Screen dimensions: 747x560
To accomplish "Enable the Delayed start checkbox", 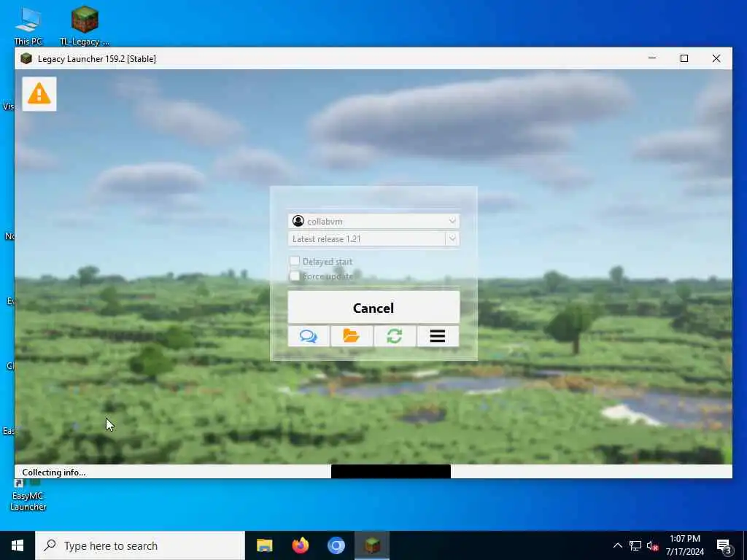I will coord(295,261).
